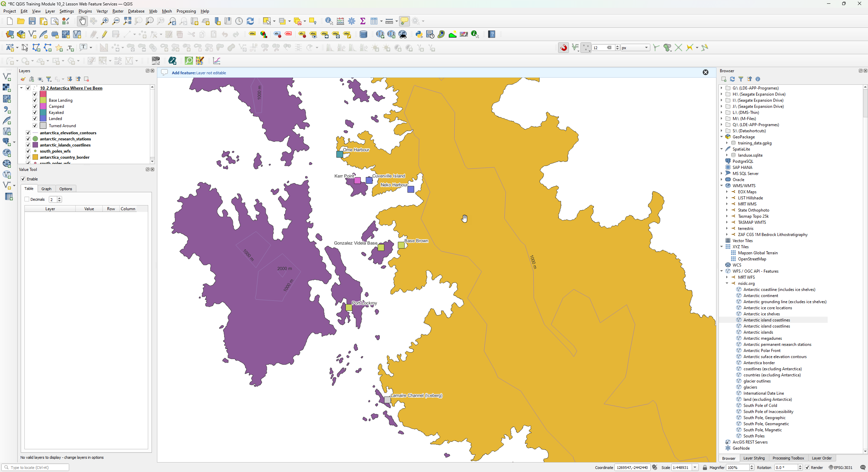This screenshot has height=472, width=868.
Task: Click the Save Project icon
Action: (x=32, y=21)
